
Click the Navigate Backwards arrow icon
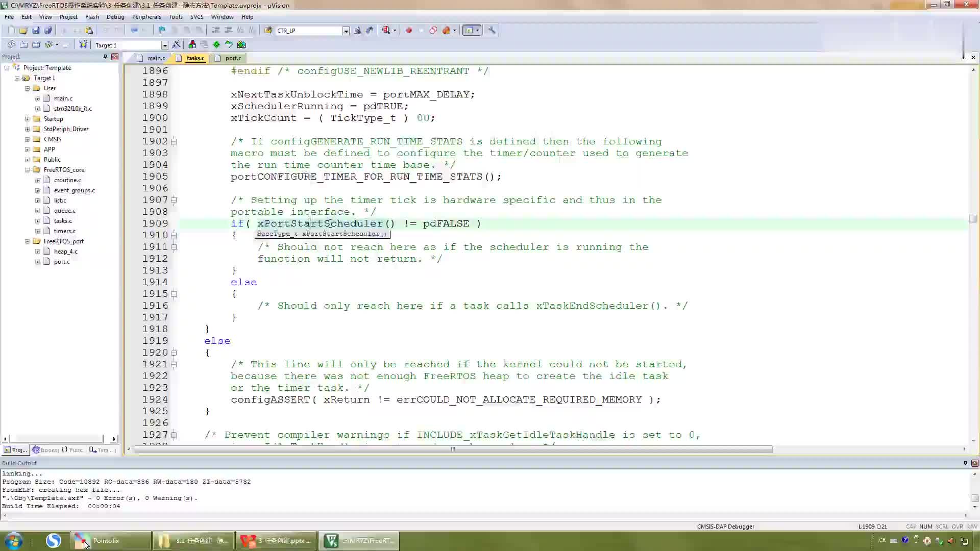(x=134, y=30)
